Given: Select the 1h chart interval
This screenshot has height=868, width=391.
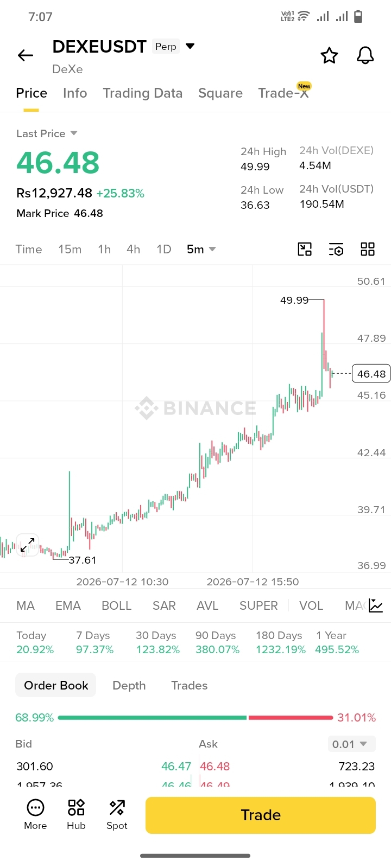Looking at the screenshot, I should tap(104, 249).
